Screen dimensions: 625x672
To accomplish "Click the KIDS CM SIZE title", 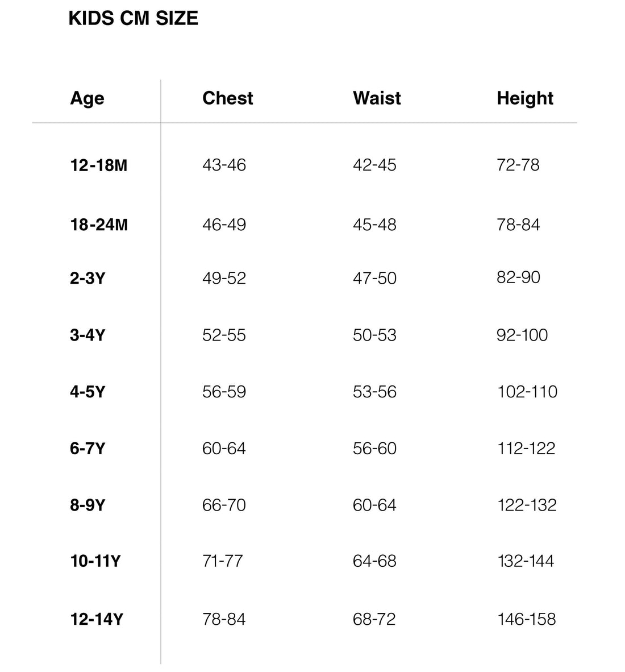I will [133, 18].
